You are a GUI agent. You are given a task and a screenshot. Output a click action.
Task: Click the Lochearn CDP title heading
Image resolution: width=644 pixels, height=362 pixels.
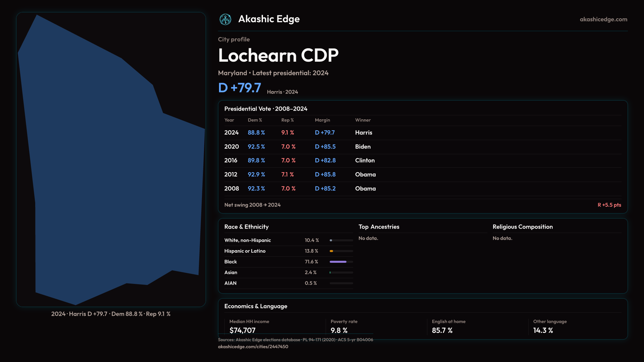click(x=278, y=55)
